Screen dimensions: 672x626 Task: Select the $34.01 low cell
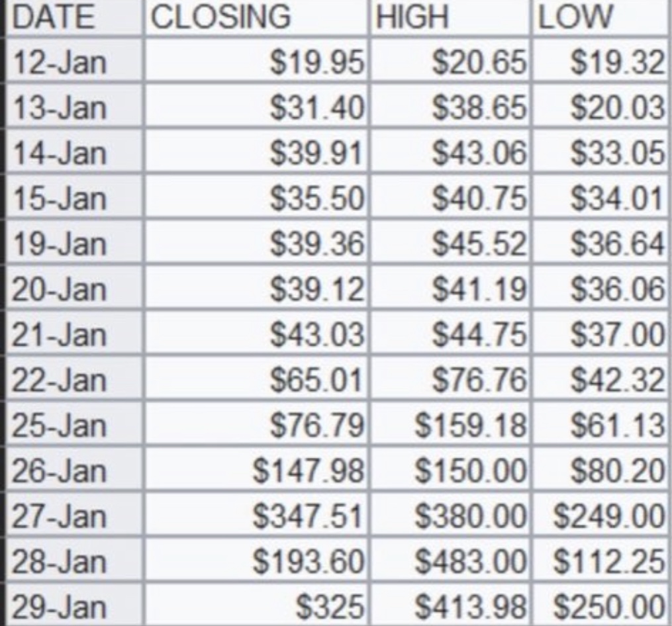click(617, 199)
